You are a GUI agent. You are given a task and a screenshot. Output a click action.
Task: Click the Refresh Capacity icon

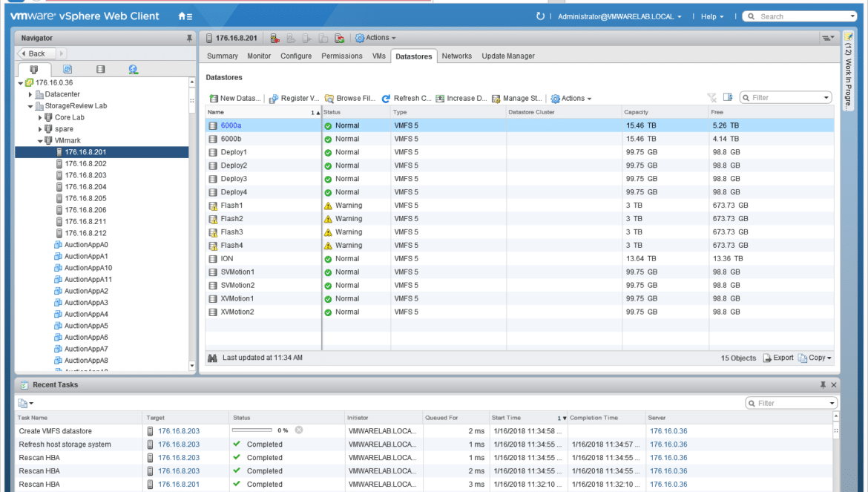tap(386, 99)
